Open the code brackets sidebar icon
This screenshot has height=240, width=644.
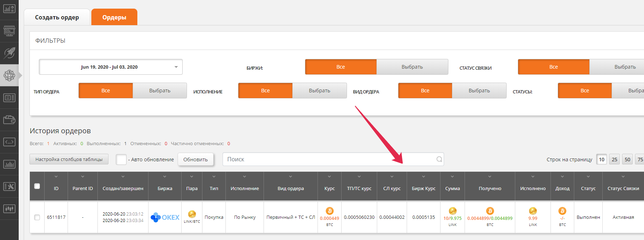click(x=9, y=142)
